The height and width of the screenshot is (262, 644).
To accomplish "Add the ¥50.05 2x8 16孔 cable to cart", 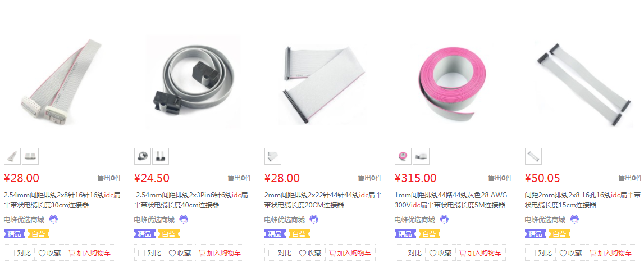I will pos(610,253).
